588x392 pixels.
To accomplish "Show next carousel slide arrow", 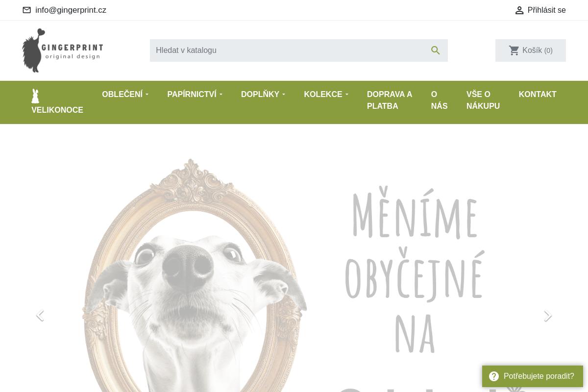I will coord(548,316).
